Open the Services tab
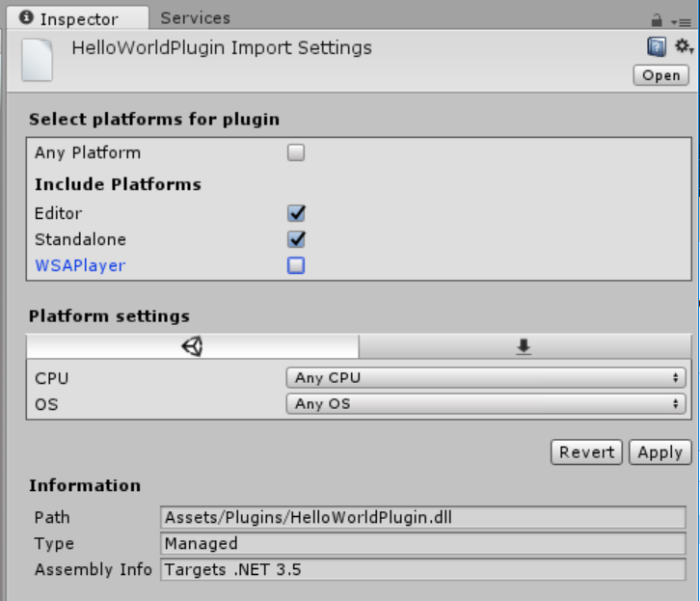The image size is (700, 601). pyautogui.click(x=195, y=18)
